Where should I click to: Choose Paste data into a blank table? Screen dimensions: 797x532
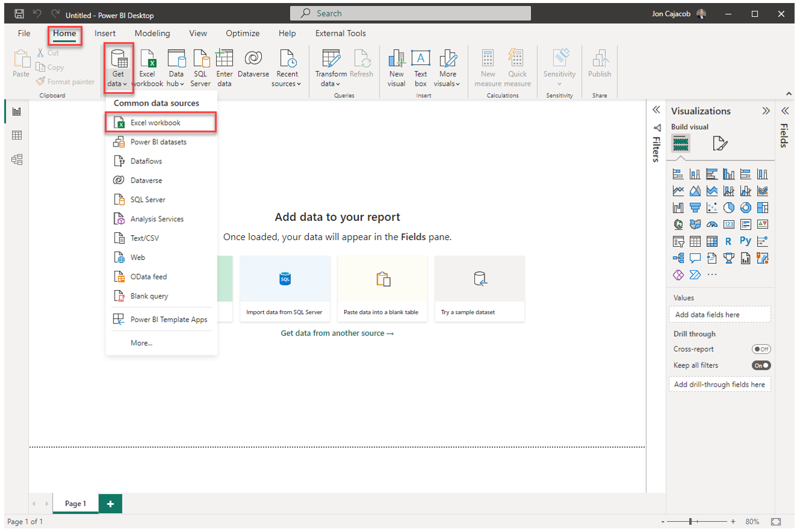(x=383, y=288)
